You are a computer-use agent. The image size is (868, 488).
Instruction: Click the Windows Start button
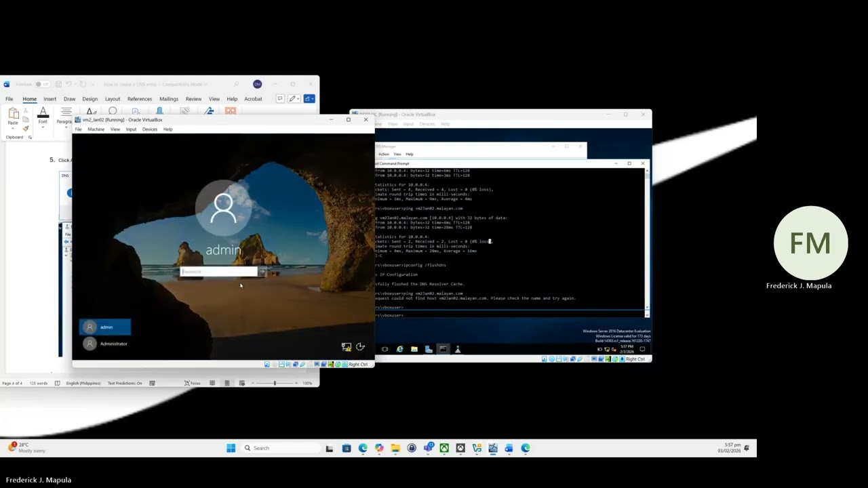click(x=231, y=448)
